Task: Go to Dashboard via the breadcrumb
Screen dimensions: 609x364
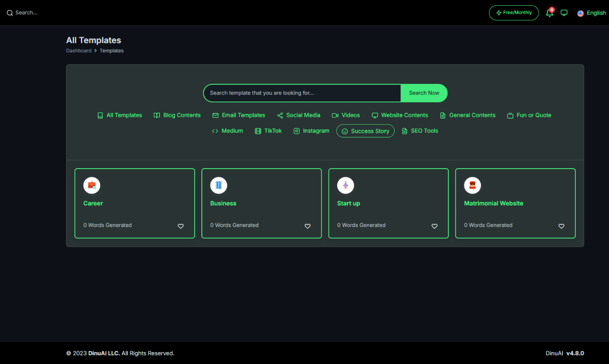Action: pos(79,51)
